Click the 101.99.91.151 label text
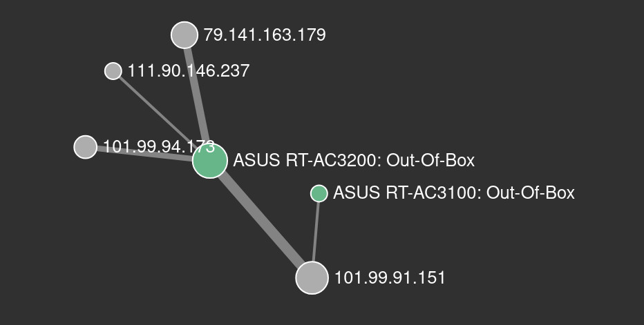The image size is (644, 325). pyautogui.click(x=390, y=278)
